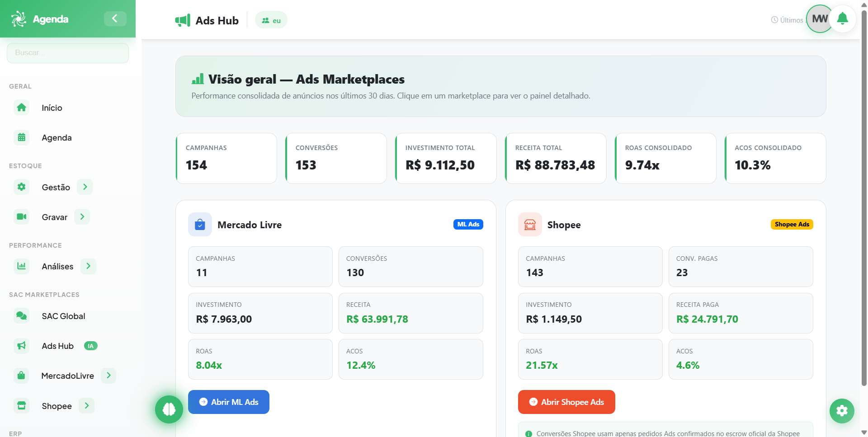Open Shopee menu item in sidebar
Screen dimensions: 868x437
pos(57,406)
